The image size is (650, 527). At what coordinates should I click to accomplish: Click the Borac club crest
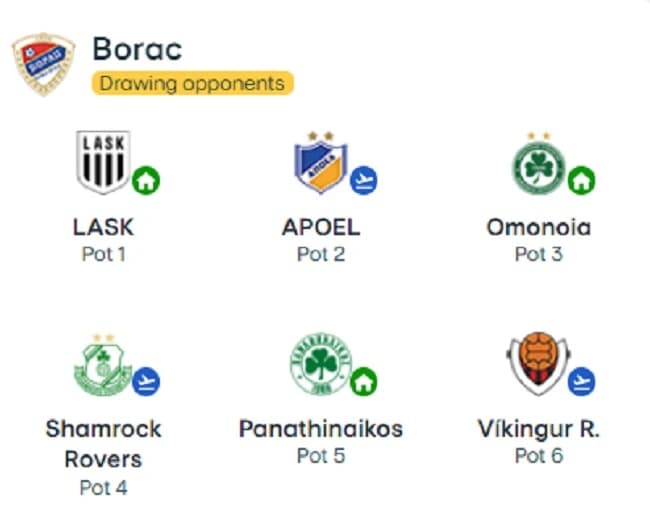tap(44, 64)
